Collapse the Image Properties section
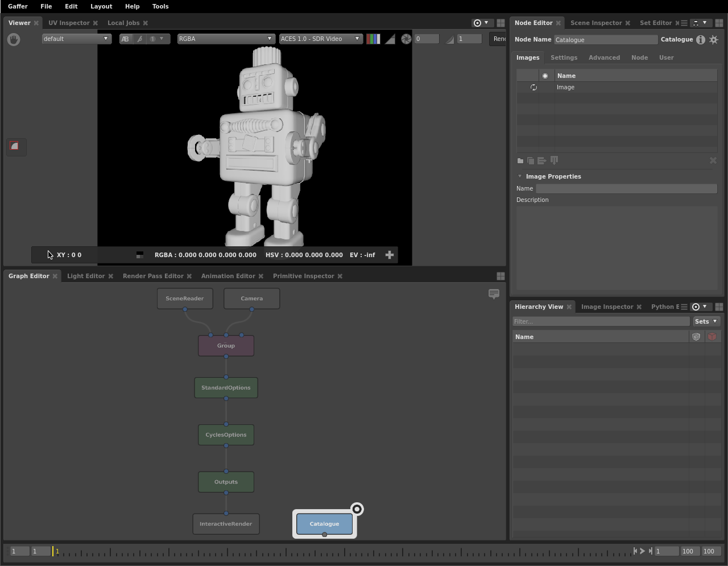The image size is (728, 566). [520, 176]
